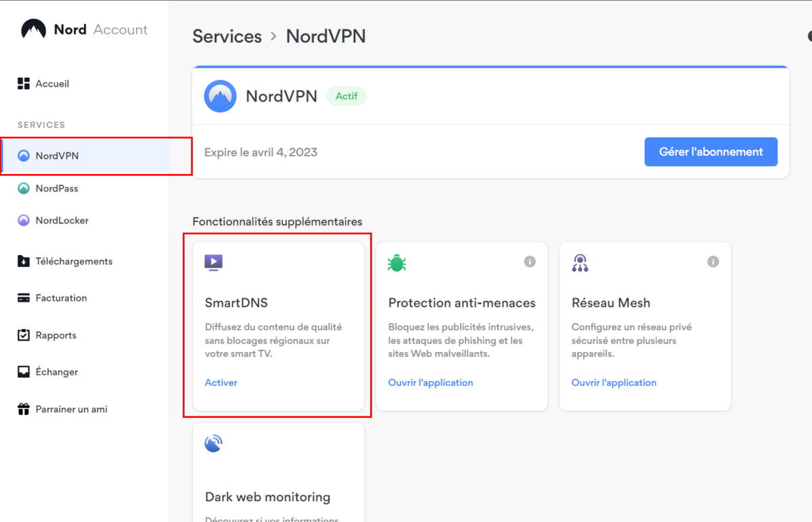The image size is (812, 522).
Task: Click the NordLocker sidebar icon
Action: click(x=24, y=220)
